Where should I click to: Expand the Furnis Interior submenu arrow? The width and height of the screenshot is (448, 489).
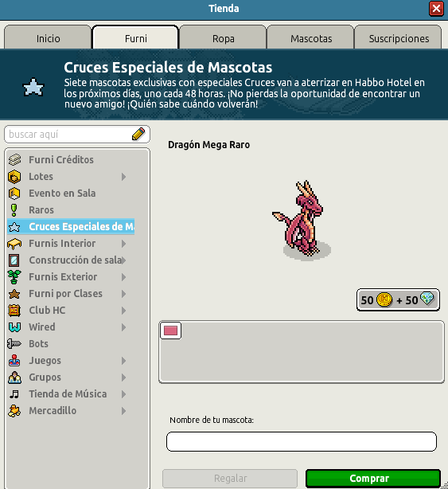tap(123, 244)
